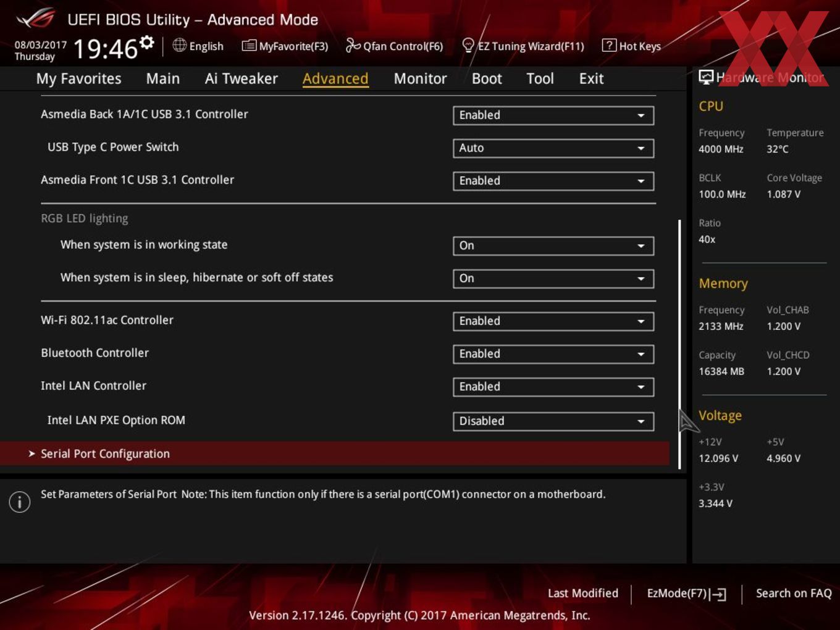Switch to Monitor tab
The image size is (840, 630).
coord(420,78)
